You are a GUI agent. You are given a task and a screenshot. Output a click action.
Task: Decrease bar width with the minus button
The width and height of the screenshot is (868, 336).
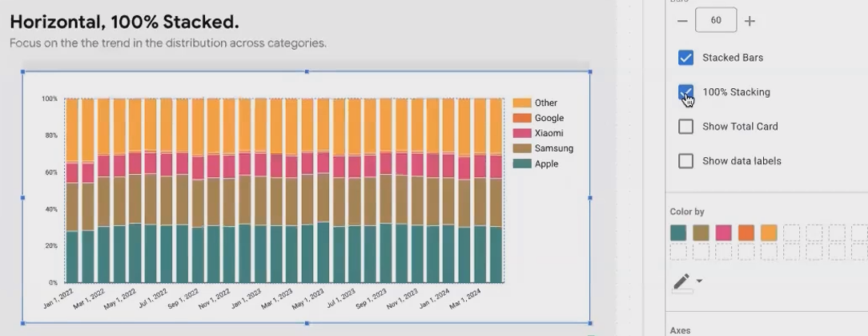click(682, 21)
